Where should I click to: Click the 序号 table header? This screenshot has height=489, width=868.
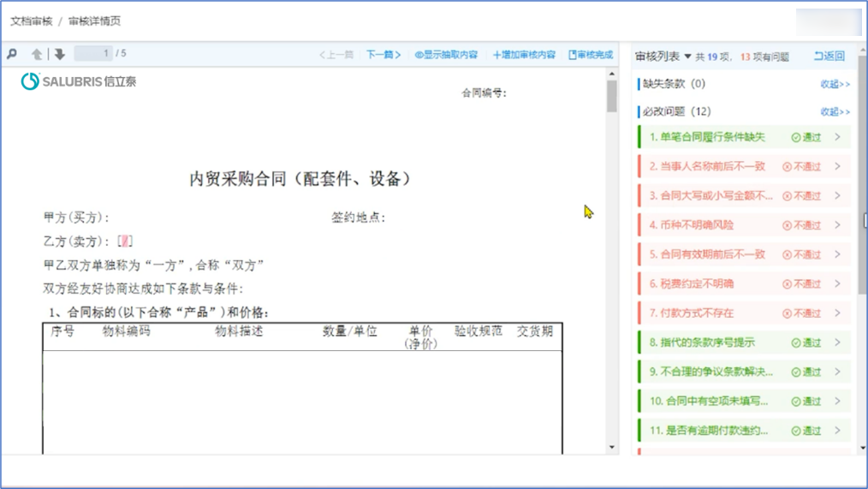pos(62,331)
